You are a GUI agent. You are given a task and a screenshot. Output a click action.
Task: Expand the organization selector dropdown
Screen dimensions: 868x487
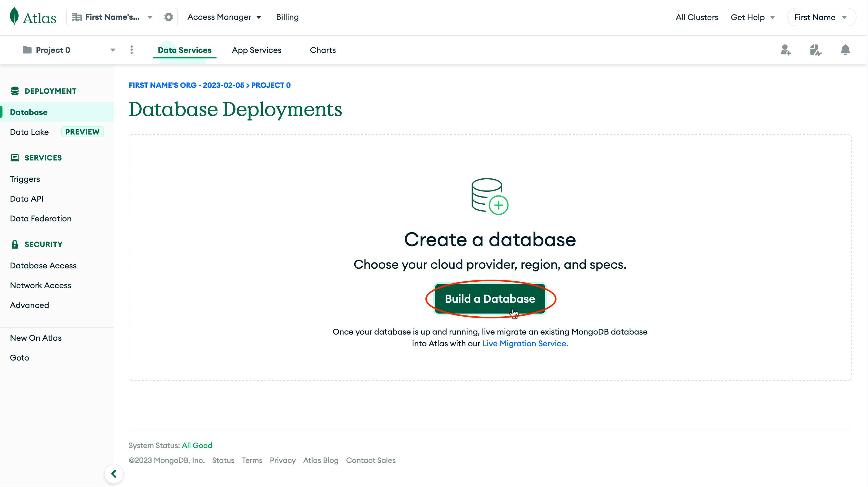[x=150, y=17]
